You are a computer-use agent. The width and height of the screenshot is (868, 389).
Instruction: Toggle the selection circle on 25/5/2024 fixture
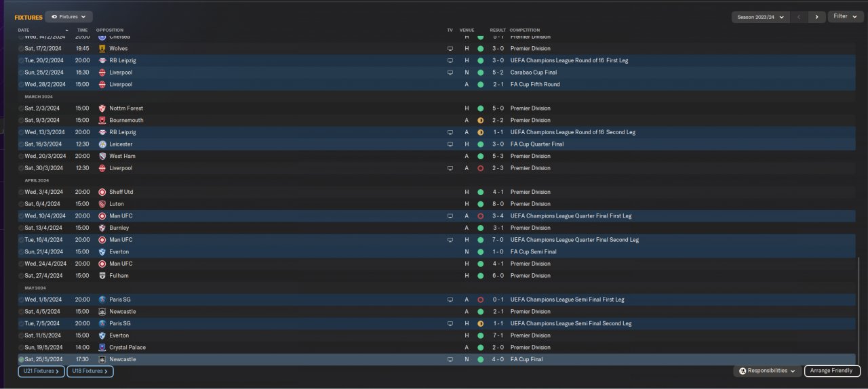click(x=21, y=360)
